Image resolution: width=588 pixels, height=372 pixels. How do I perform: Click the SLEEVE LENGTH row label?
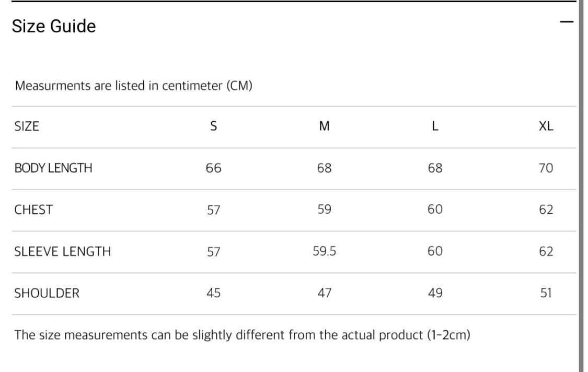pyautogui.click(x=63, y=251)
